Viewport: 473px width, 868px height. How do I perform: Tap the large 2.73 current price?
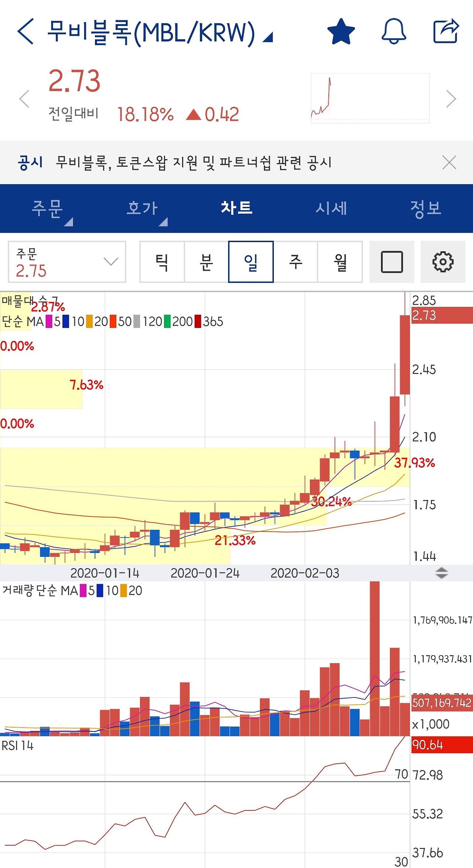click(x=74, y=81)
